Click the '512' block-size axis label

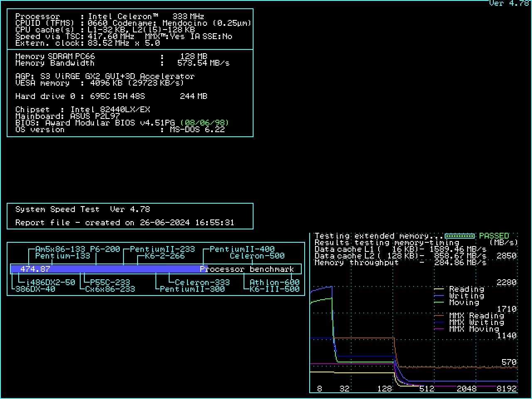tap(427, 389)
